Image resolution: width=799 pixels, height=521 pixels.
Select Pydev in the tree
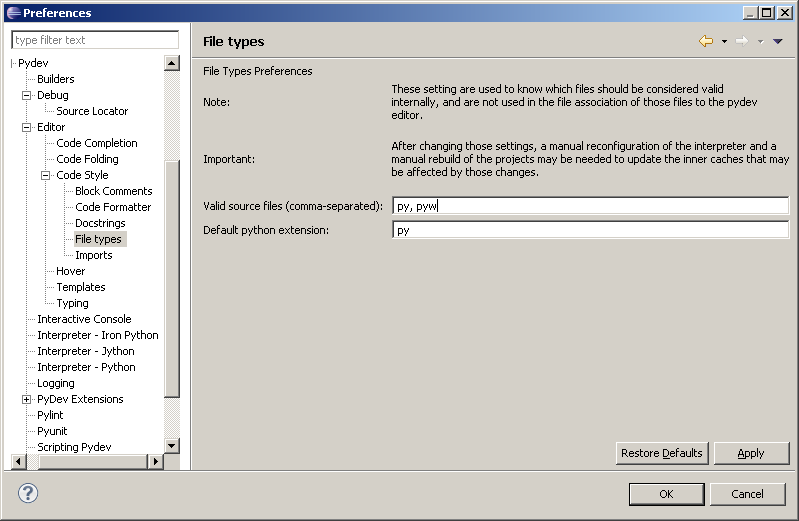pos(33,63)
